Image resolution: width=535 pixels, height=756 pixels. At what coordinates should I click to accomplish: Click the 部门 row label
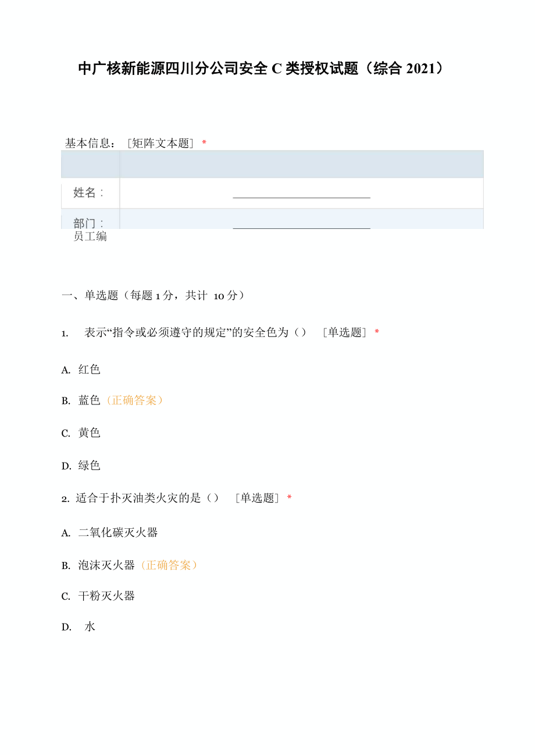(88, 223)
